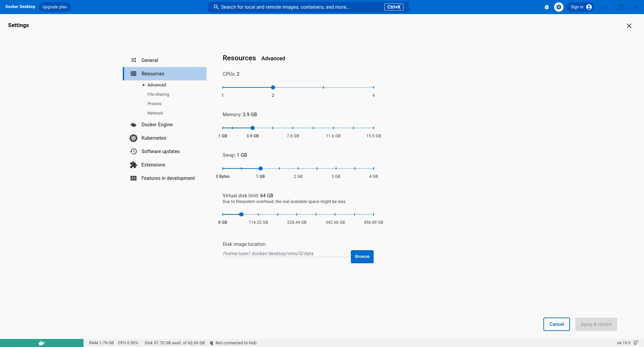Click the Extensions puzzle piece icon
This screenshot has width=644, height=347.
[133, 165]
